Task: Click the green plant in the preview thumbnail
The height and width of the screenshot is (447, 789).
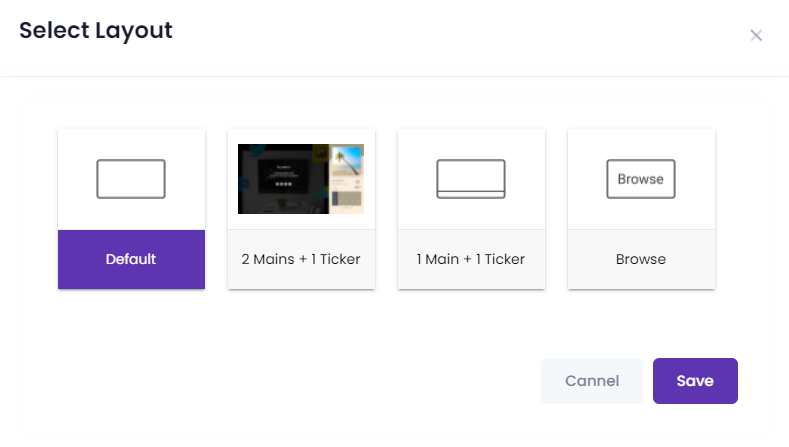Action: (x=282, y=202)
